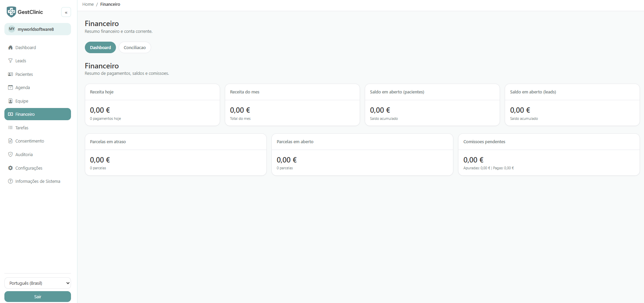Click the Dashboard home icon in sidebar

point(10,48)
